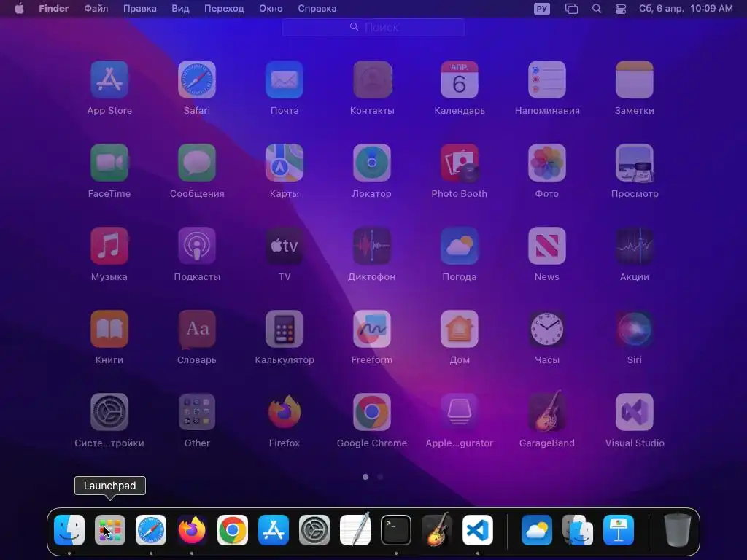The image size is (747, 560).
Task: Go to second Launchpad page dot
Action: coord(380,477)
